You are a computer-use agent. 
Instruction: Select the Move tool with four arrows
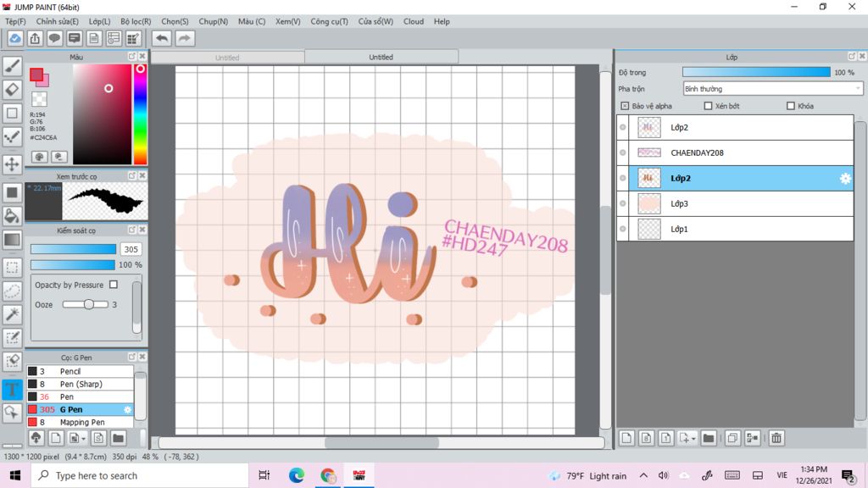[x=12, y=164]
